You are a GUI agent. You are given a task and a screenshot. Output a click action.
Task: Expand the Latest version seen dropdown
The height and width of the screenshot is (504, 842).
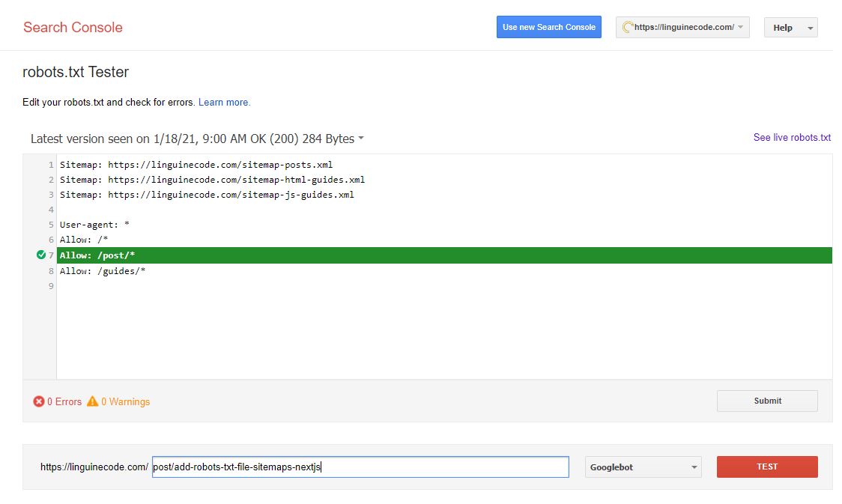click(361, 139)
